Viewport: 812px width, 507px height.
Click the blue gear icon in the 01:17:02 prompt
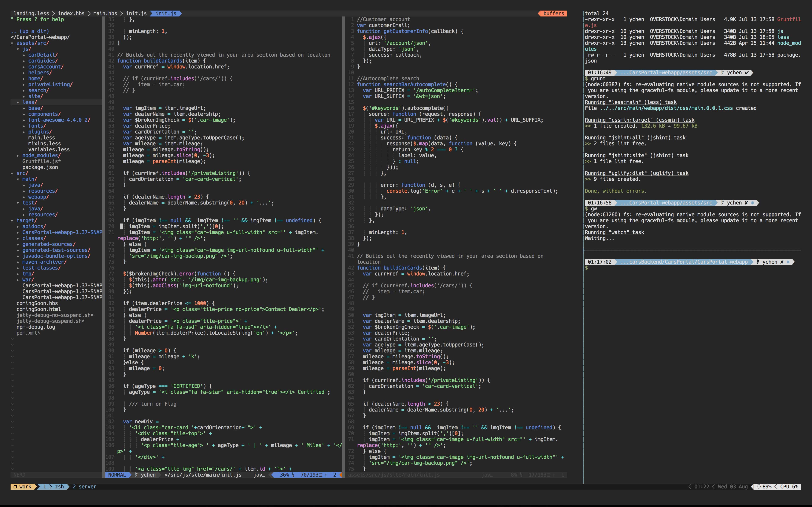point(788,262)
